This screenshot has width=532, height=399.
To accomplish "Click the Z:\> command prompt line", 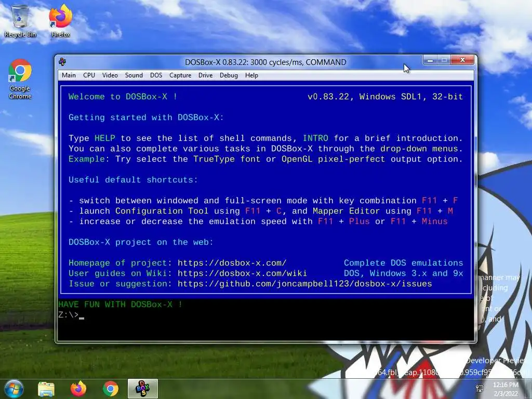I will [x=71, y=315].
